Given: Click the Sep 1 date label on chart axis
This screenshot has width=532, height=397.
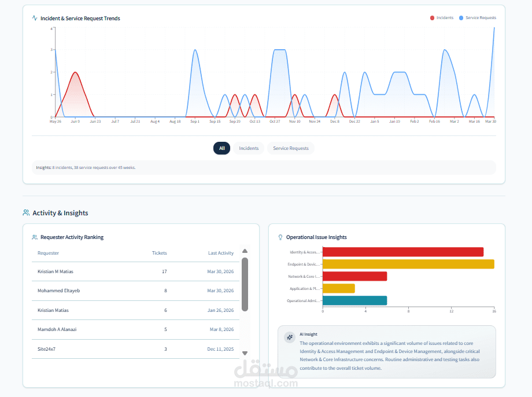Looking at the screenshot, I should pos(195,121).
